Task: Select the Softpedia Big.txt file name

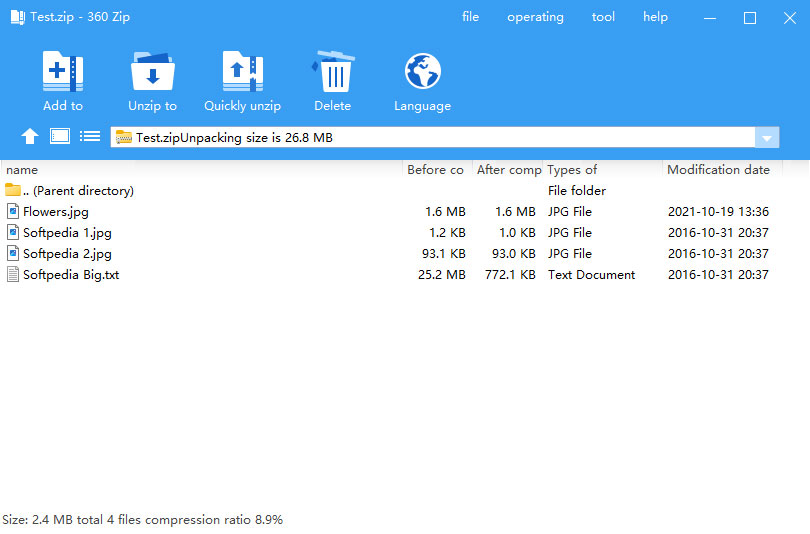Action: [71, 275]
